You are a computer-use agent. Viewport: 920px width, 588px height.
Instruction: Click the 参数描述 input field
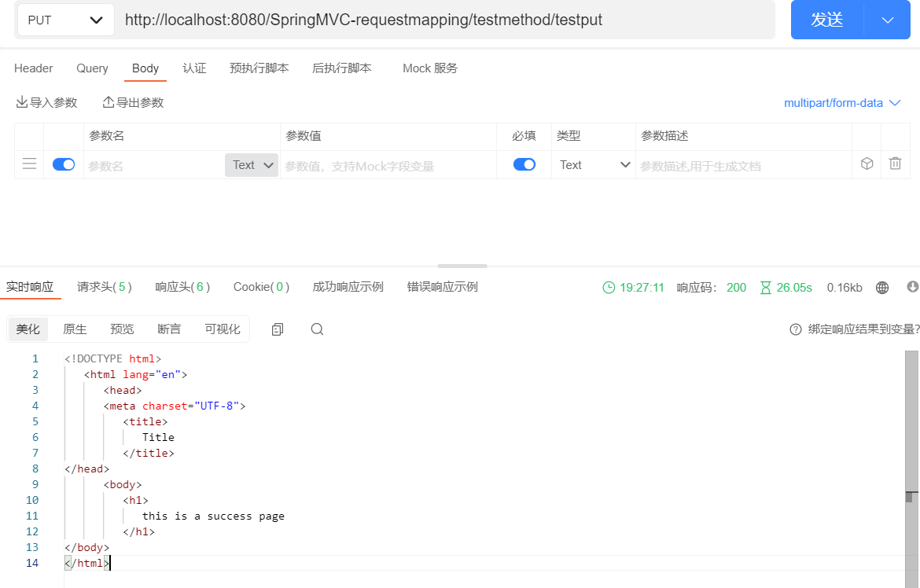[x=743, y=166]
